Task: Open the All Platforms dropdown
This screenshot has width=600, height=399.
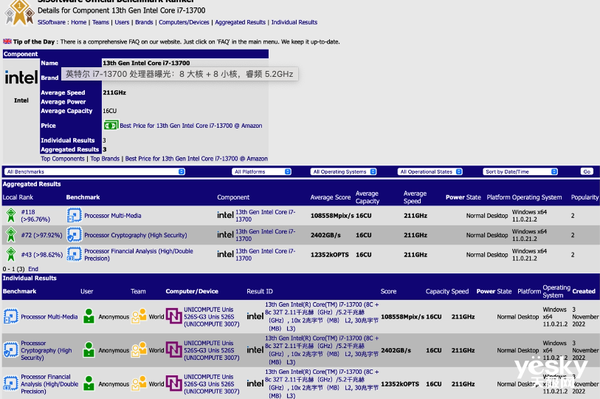Action: (x=261, y=172)
